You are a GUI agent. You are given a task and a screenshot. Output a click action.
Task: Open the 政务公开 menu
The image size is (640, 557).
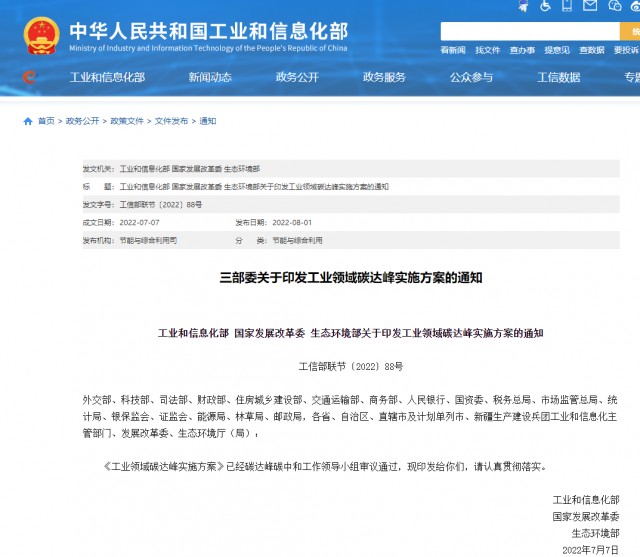(x=297, y=77)
